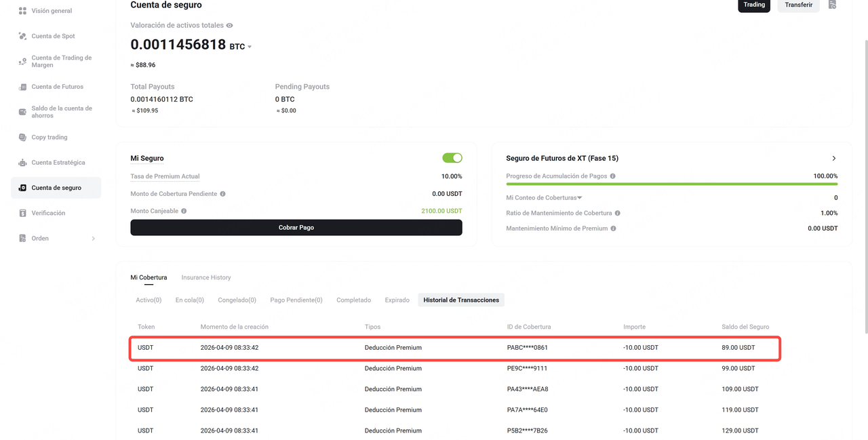This screenshot has height=440, width=868.
Task: Select the Congelado(0) filter tab
Action: click(237, 300)
